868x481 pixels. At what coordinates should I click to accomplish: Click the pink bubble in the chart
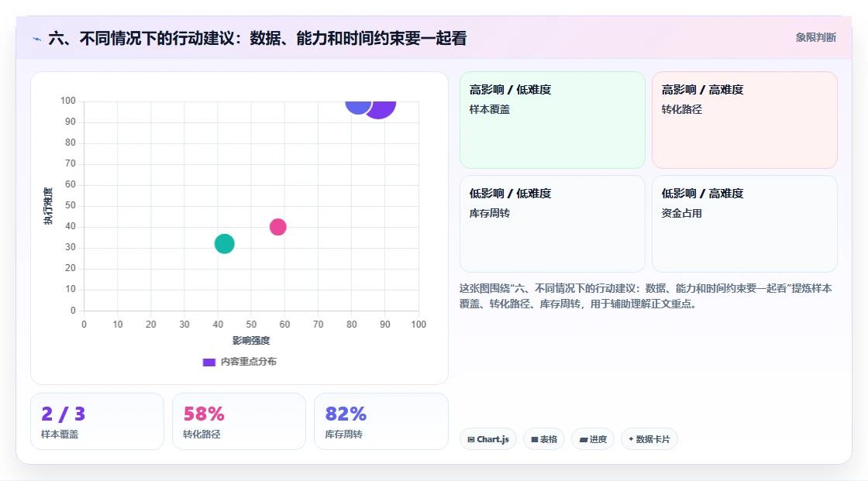coord(278,227)
